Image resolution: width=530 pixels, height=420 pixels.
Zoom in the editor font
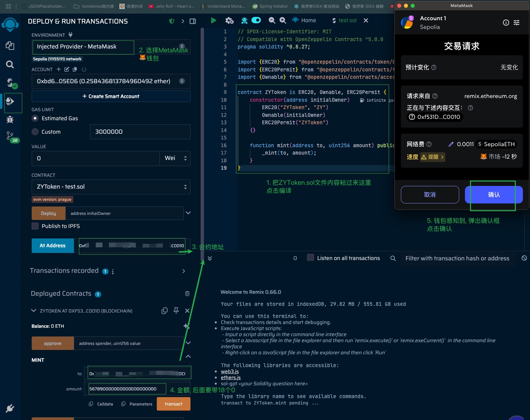(x=283, y=21)
